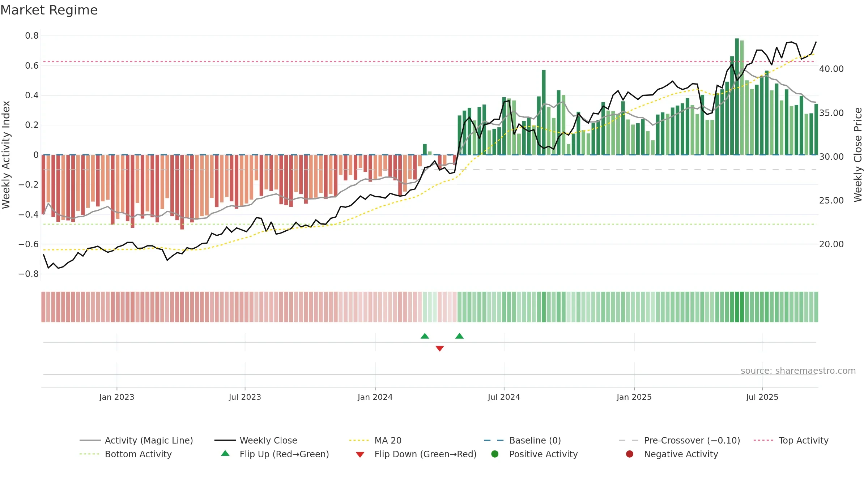Click the 0.4 activity axis tick
Viewport: 868px width, 488px height.
(x=32, y=95)
